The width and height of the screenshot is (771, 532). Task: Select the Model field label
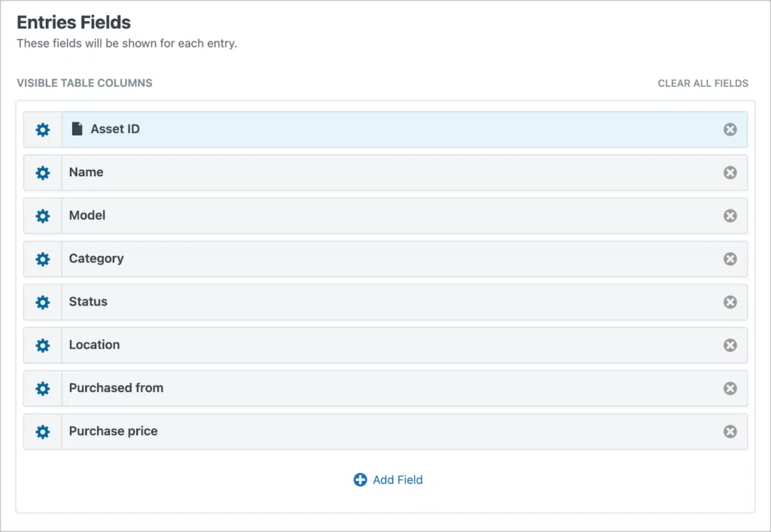(x=87, y=215)
